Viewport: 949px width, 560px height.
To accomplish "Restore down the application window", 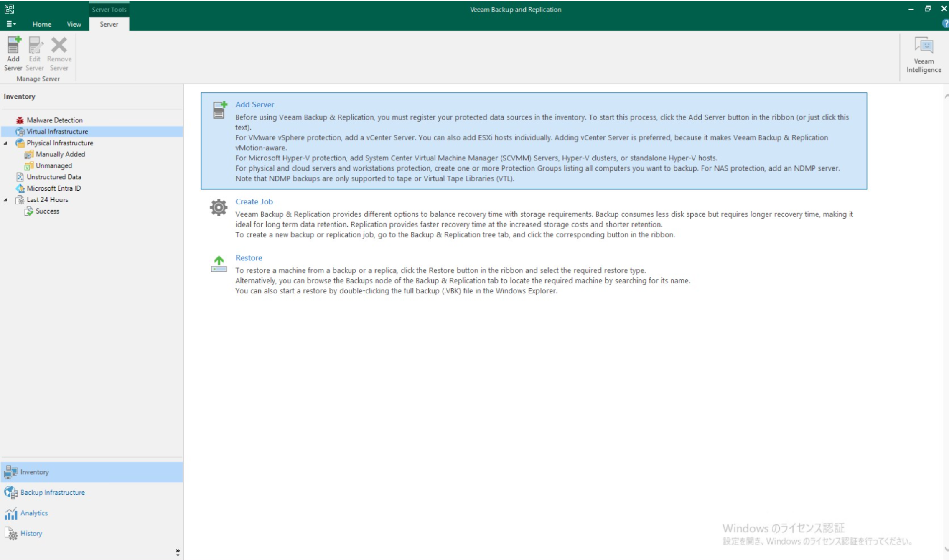I will (x=927, y=9).
